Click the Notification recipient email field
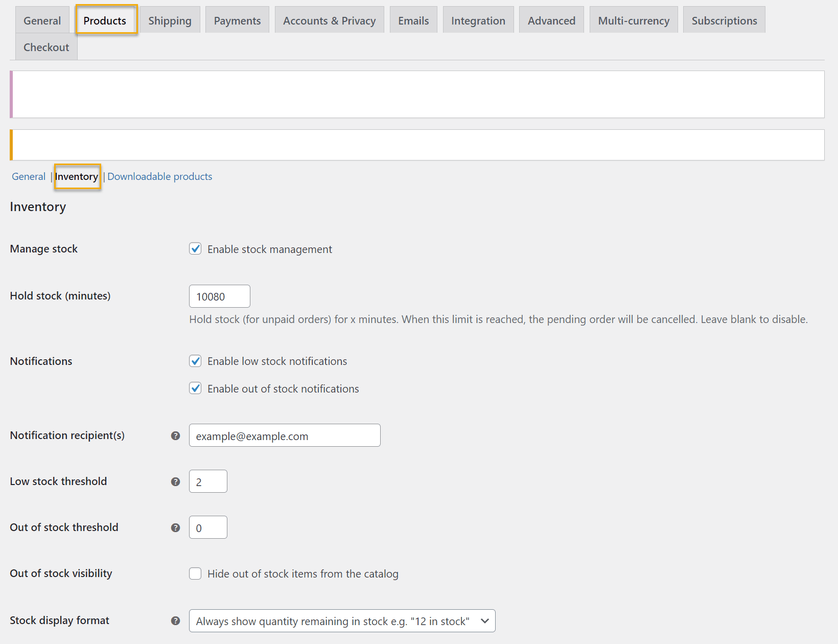This screenshot has width=838, height=644. (x=285, y=435)
